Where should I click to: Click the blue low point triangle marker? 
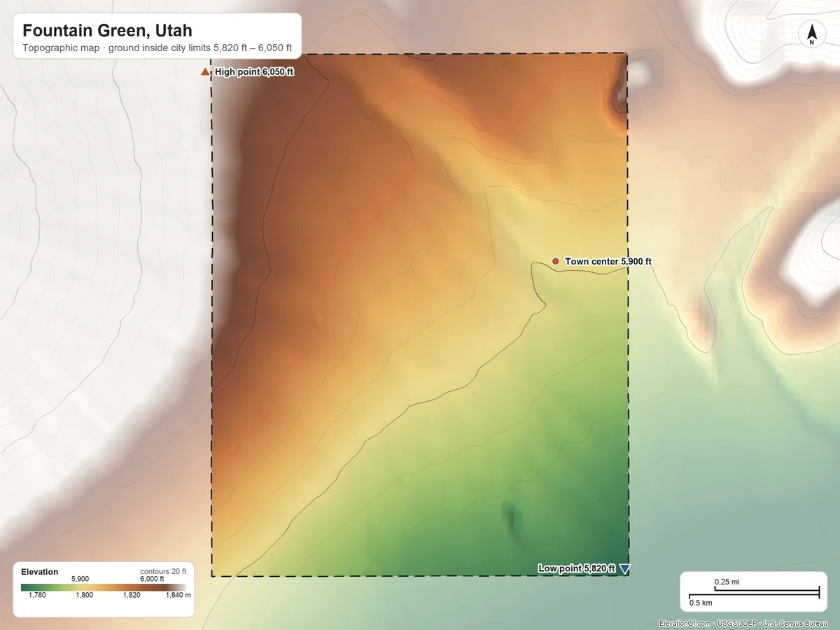[624, 569]
